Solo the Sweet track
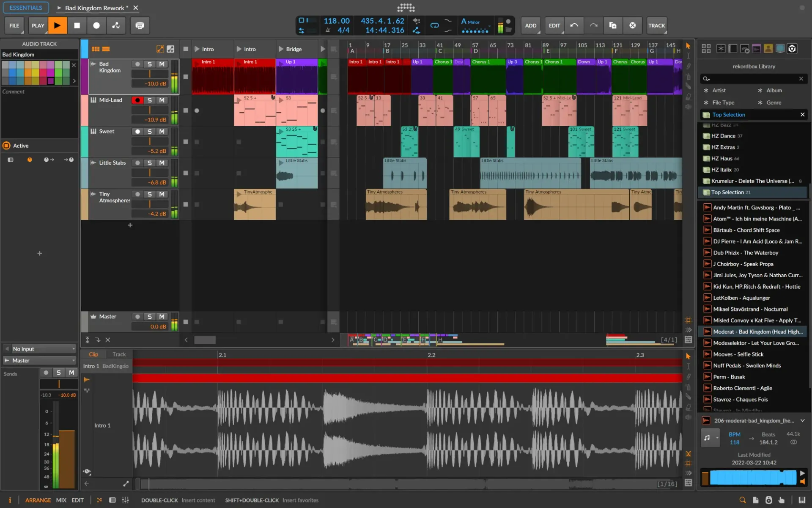This screenshot has width=812, height=508. point(150,132)
